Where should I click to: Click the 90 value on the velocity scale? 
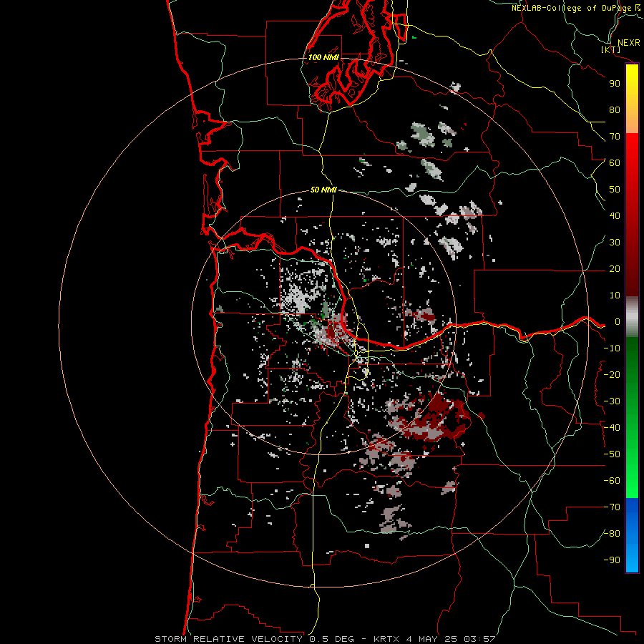click(x=615, y=84)
